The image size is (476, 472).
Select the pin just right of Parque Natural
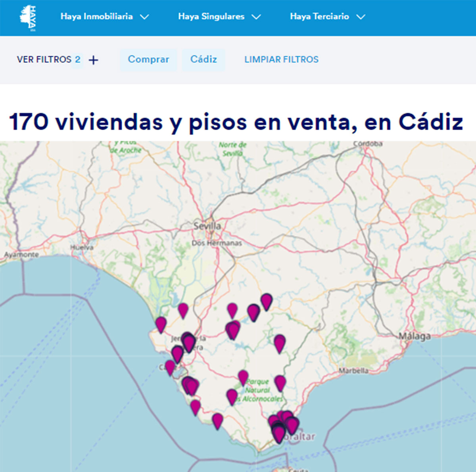(x=280, y=382)
